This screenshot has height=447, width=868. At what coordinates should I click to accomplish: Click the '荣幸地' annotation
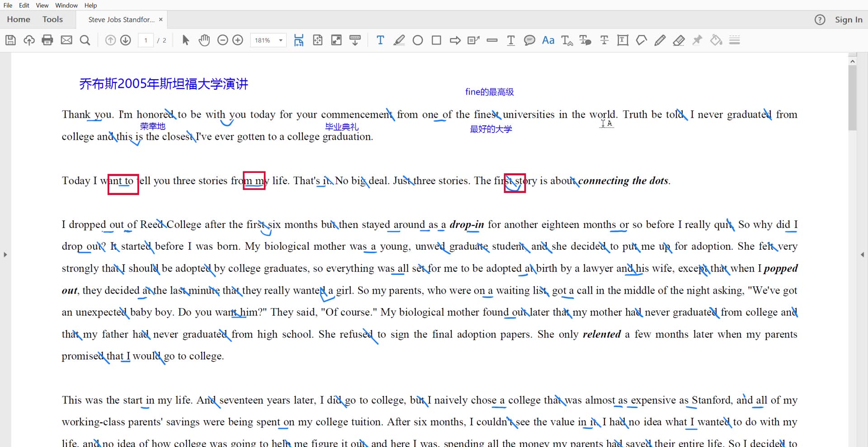[153, 126]
